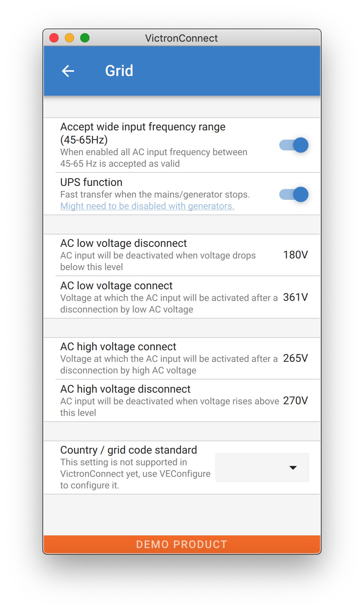Minimize window using the yellow button
Image resolution: width=364 pixels, height=611 pixels.
(69, 38)
